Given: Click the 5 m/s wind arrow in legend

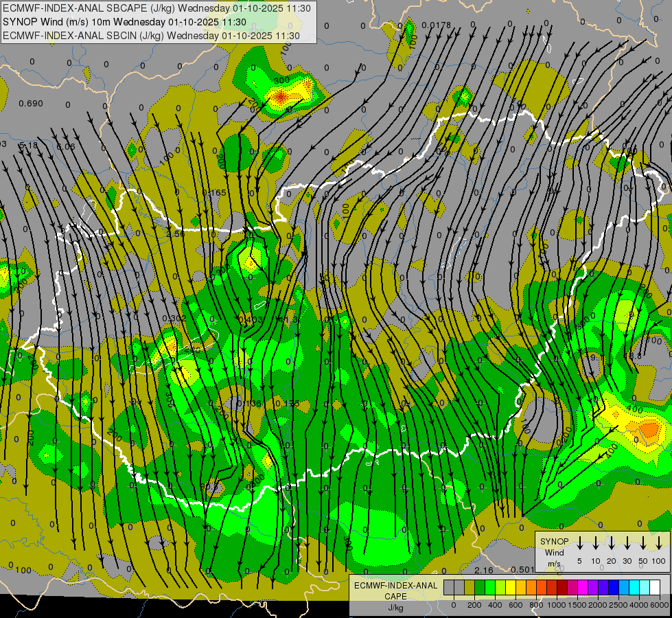Looking at the screenshot, I should pos(579,543).
